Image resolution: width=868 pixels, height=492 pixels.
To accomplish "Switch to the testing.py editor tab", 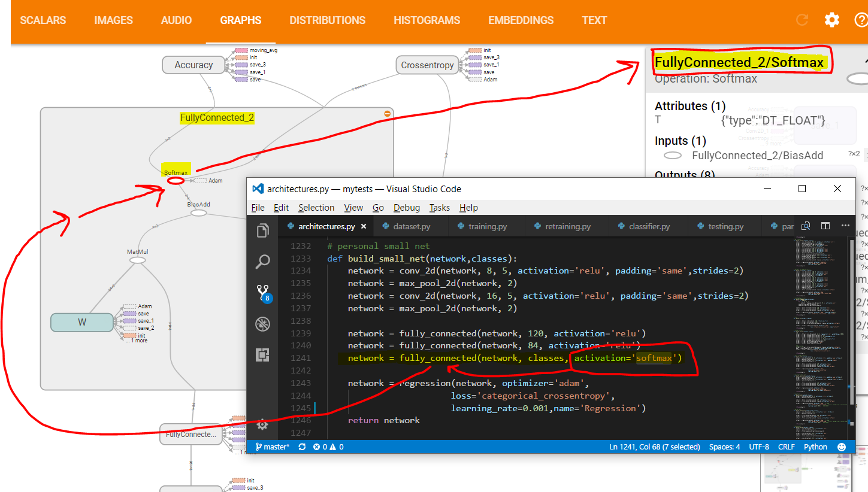I will click(x=725, y=227).
